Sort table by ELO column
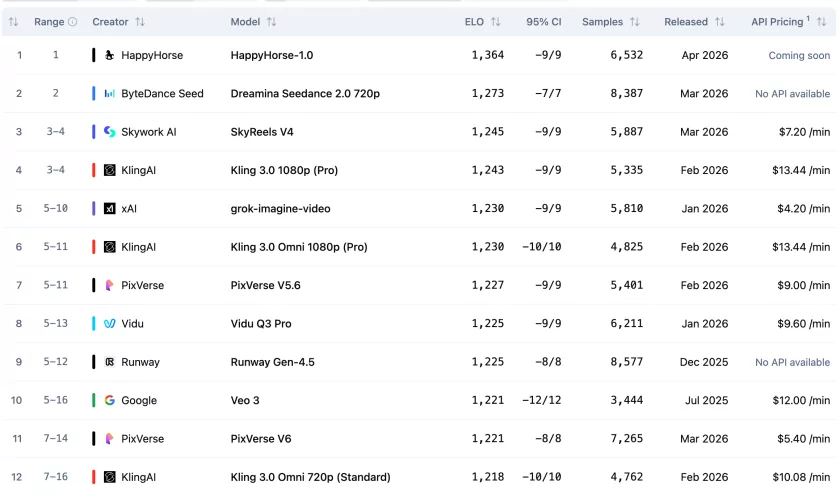Viewport: 840px width, 495px height. 495,22
